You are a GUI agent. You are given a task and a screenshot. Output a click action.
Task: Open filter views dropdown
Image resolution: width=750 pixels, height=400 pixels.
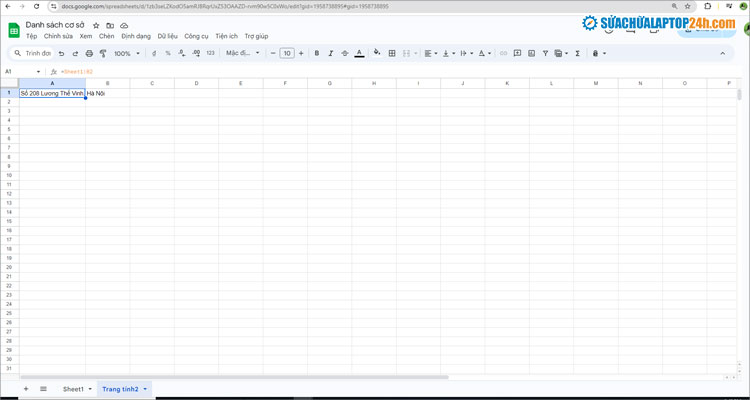561,54
